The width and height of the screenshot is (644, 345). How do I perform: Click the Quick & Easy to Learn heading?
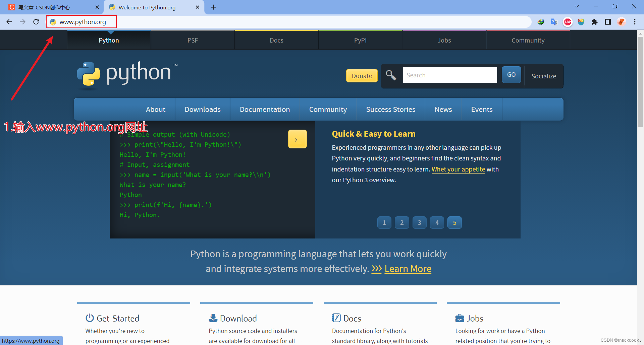tap(374, 134)
